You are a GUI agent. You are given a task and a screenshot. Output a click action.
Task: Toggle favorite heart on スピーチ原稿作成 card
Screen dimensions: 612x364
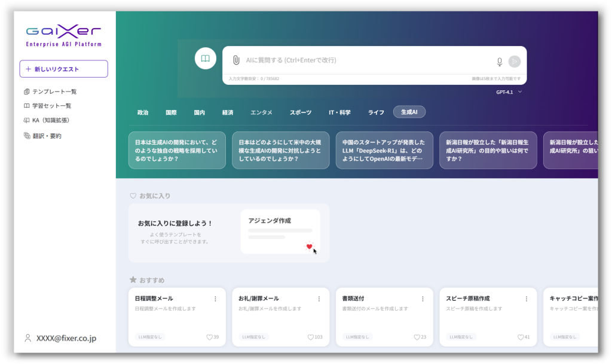[x=521, y=337]
